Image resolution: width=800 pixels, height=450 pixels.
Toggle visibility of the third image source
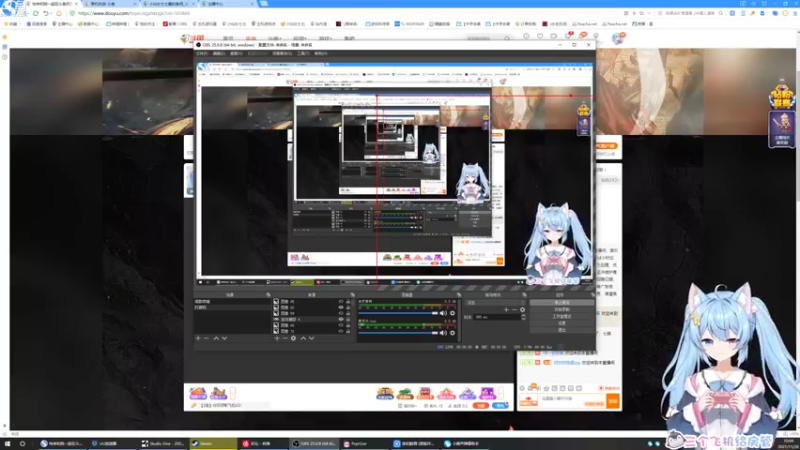[341, 313]
